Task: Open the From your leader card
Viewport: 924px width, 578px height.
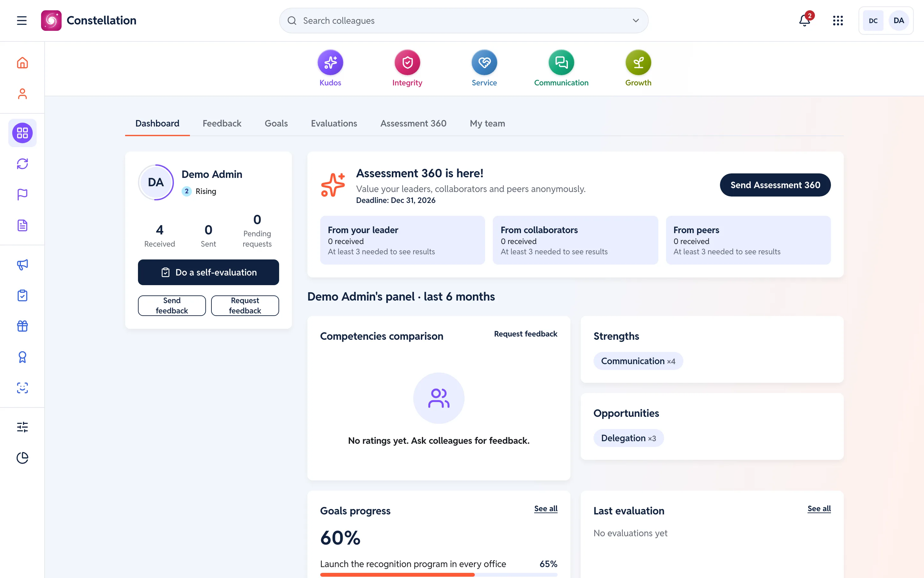Action: (402, 240)
